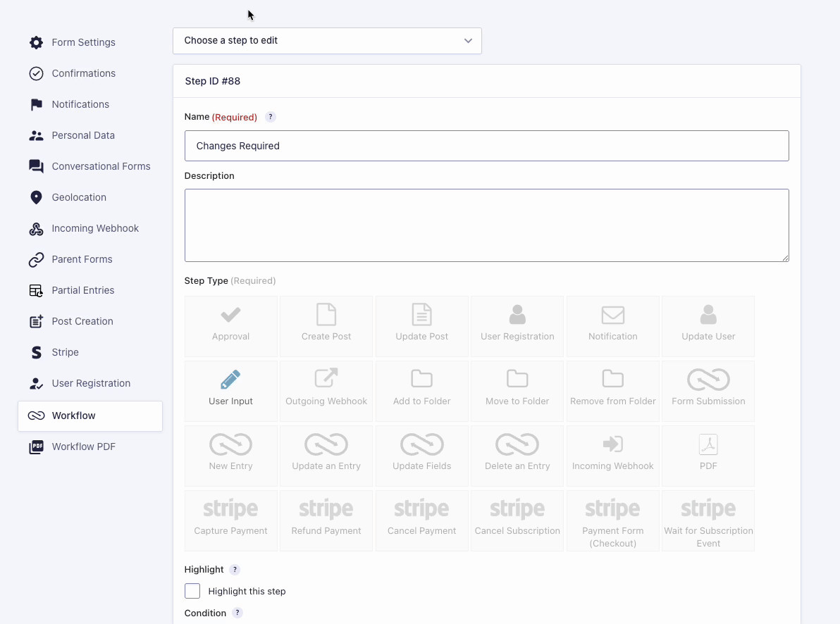
Task: Click inside the Description text area
Action: [x=486, y=225]
